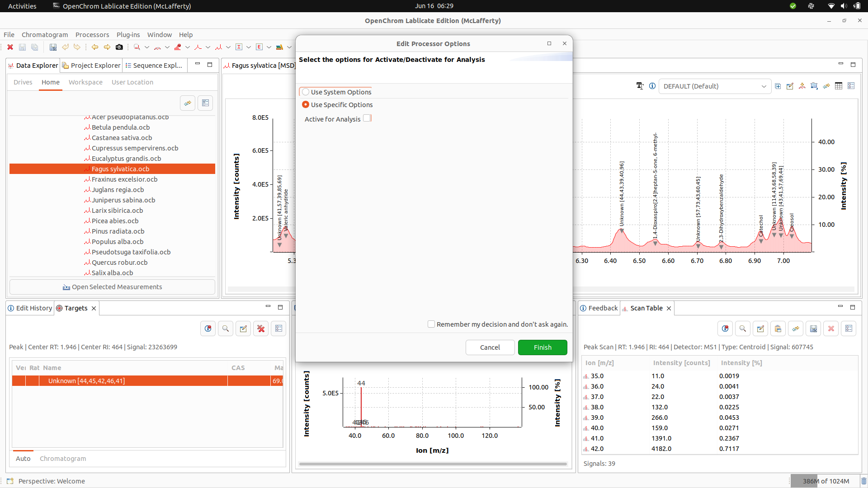
Task: Check Remember my decision and don't ask again
Action: coord(431,324)
